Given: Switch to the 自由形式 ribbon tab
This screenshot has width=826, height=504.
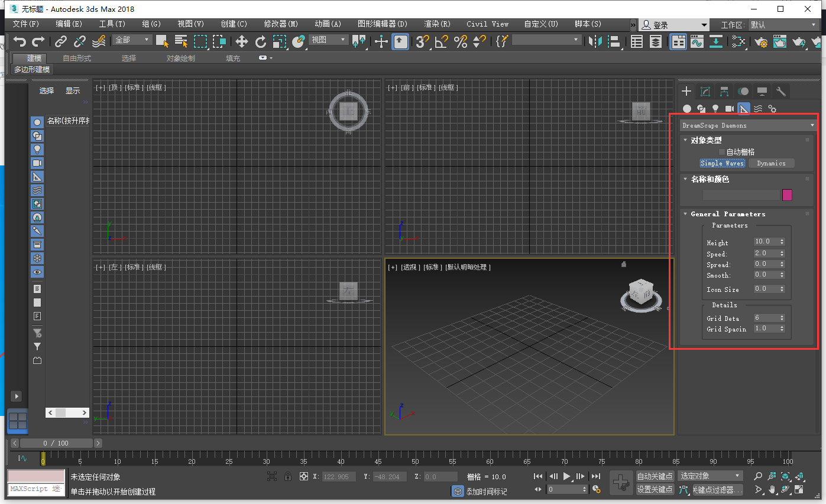Looking at the screenshot, I should [77, 58].
